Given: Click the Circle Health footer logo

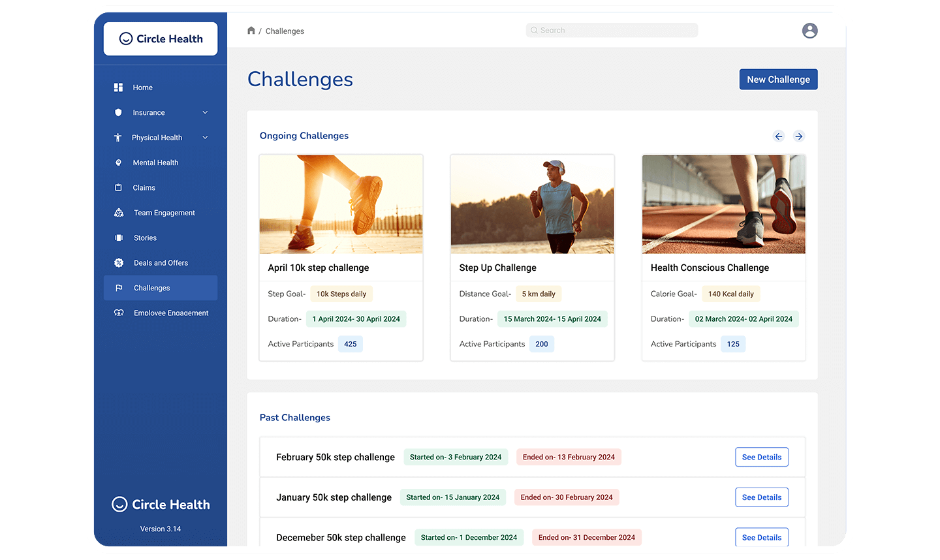Looking at the screenshot, I should coord(161,505).
